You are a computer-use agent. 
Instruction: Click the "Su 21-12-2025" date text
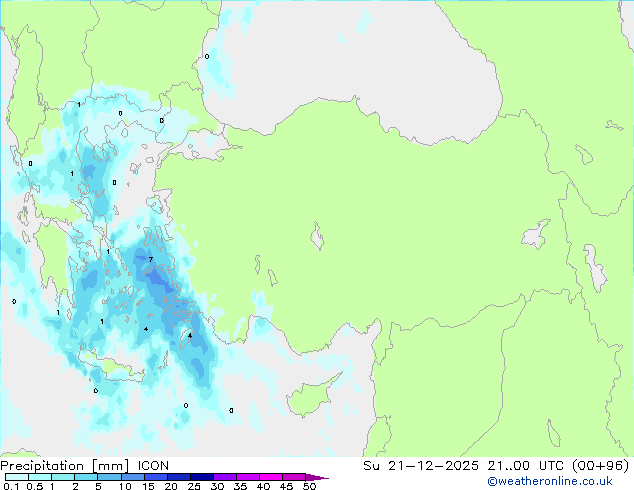tap(421, 466)
